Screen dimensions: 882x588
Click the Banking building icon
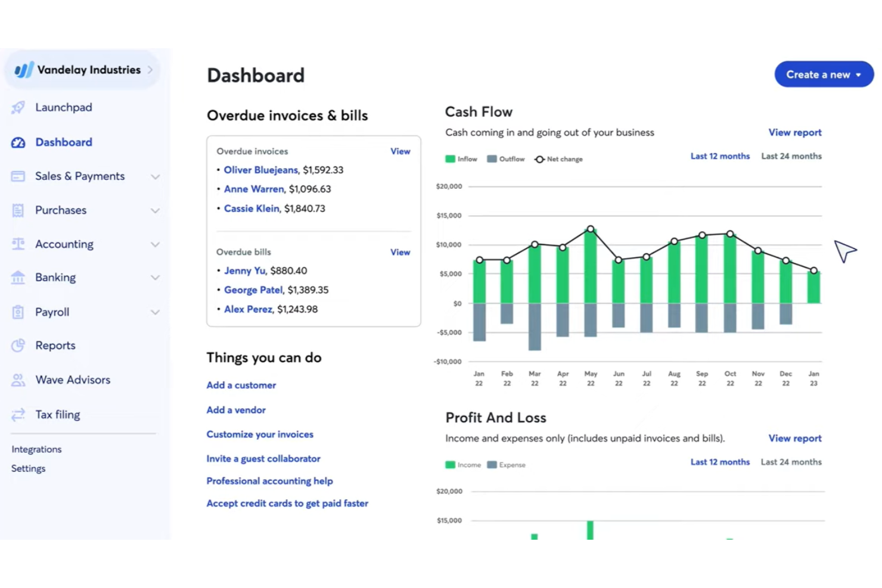[x=18, y=278]
